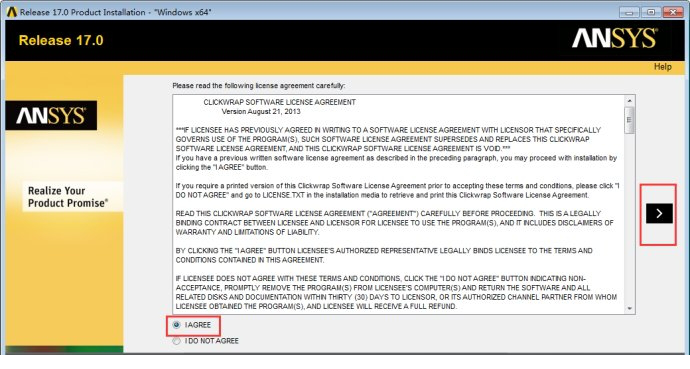690x369 pixels.
Task: Click 'Please read the following license agreement carefully'
Action: tap(259, 86)
